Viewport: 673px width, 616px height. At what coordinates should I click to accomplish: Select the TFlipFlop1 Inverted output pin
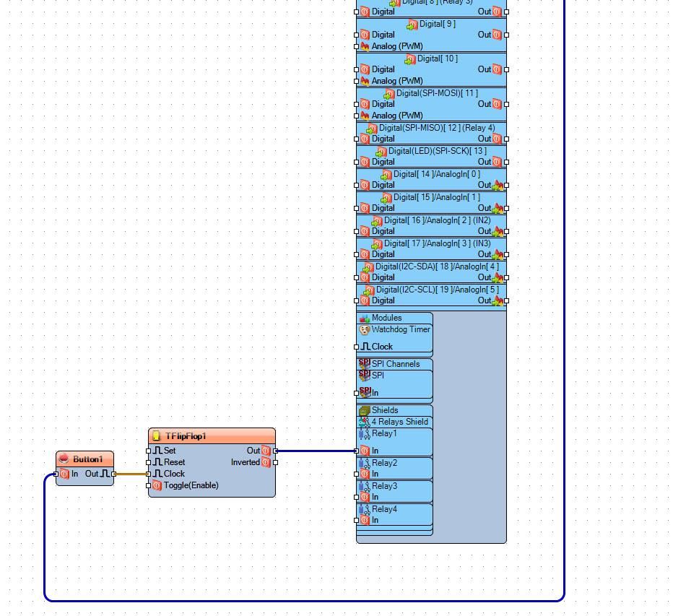tap(276, 462)
